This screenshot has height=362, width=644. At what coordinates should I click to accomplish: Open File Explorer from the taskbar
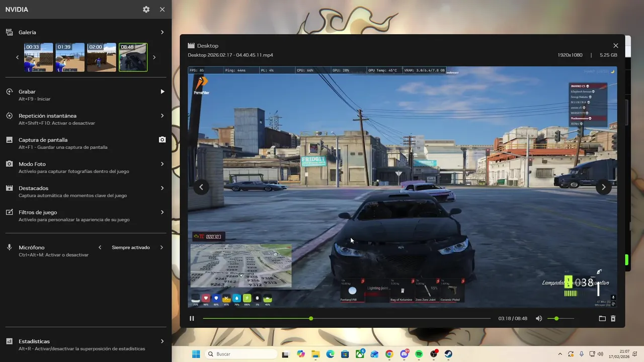pyautogui.click(x=315, y=354)
